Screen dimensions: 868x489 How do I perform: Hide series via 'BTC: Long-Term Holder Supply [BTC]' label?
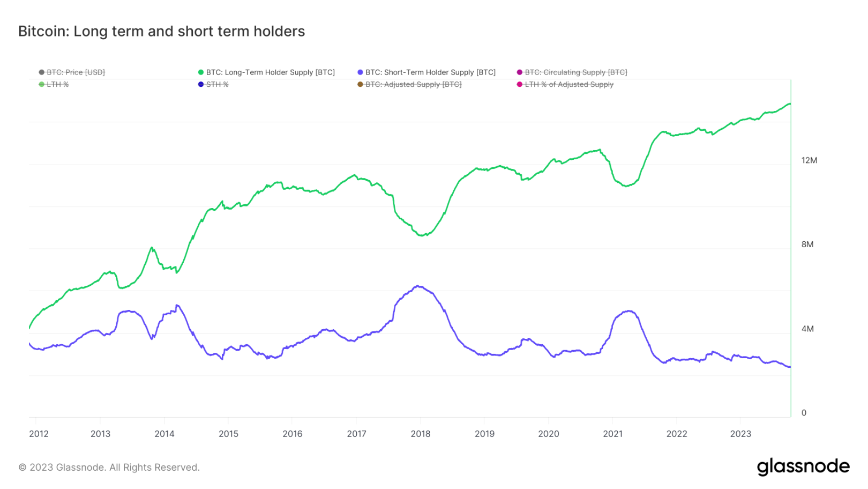(270, 72)
